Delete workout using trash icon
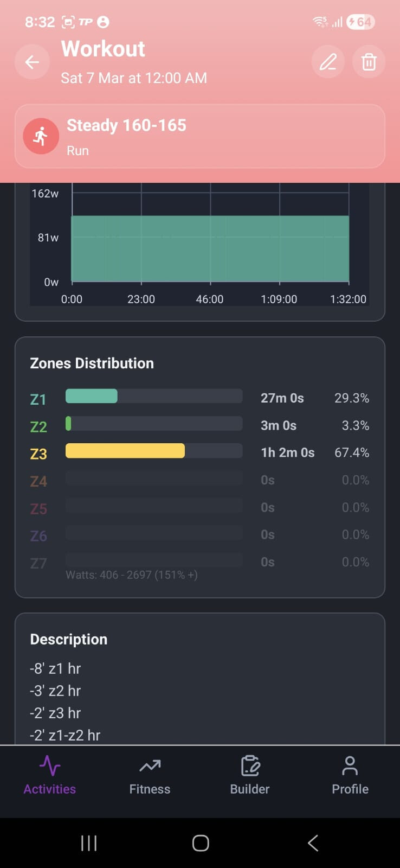The image size is (400, 868). point(369,62)
